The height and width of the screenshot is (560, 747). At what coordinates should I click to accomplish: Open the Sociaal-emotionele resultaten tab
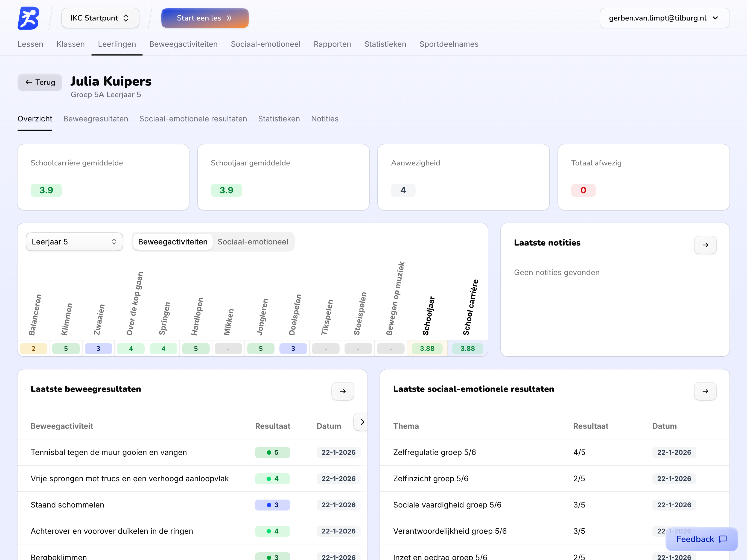[x=193, y=119]
